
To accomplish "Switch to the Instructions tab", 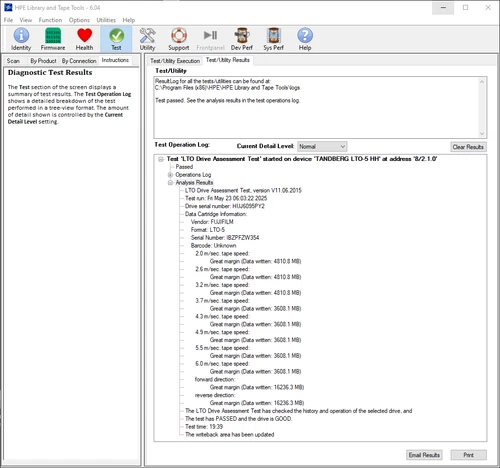I will [115, 60].
